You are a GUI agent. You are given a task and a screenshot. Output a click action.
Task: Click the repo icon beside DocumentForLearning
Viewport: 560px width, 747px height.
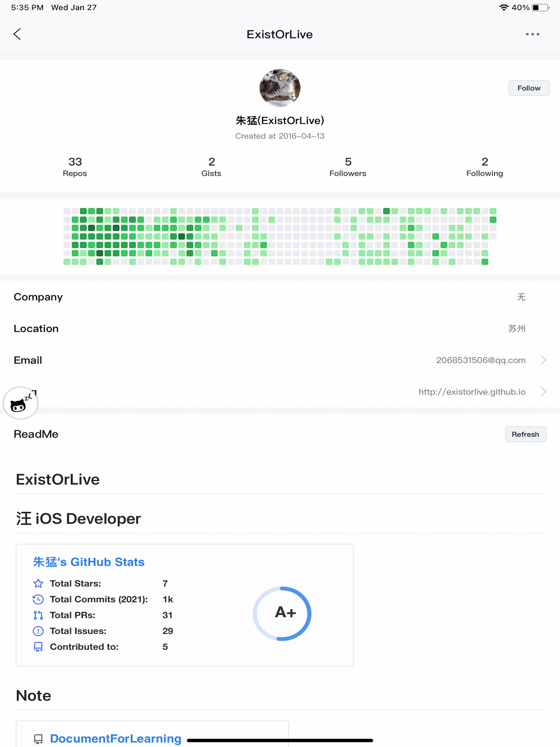38,738
